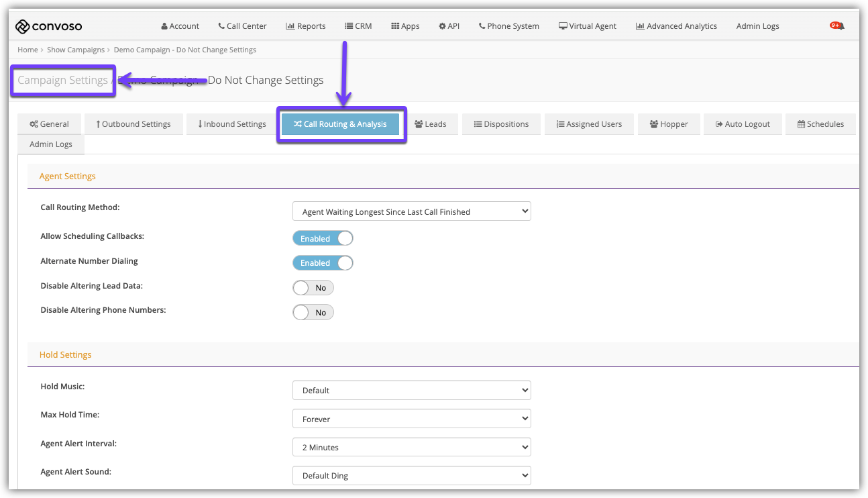The image size is (868, 498).
Task: Switch to the Outbound Settings tab
Action: click(133, 124)
